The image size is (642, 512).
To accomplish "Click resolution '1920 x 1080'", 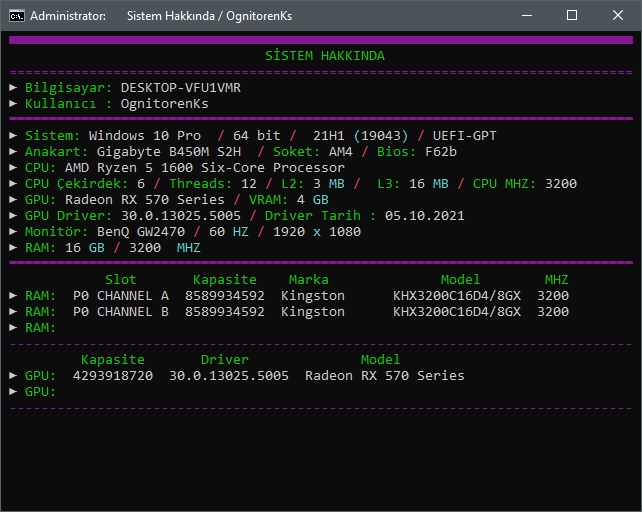I will pyautogui.click(x=317, y=231).
